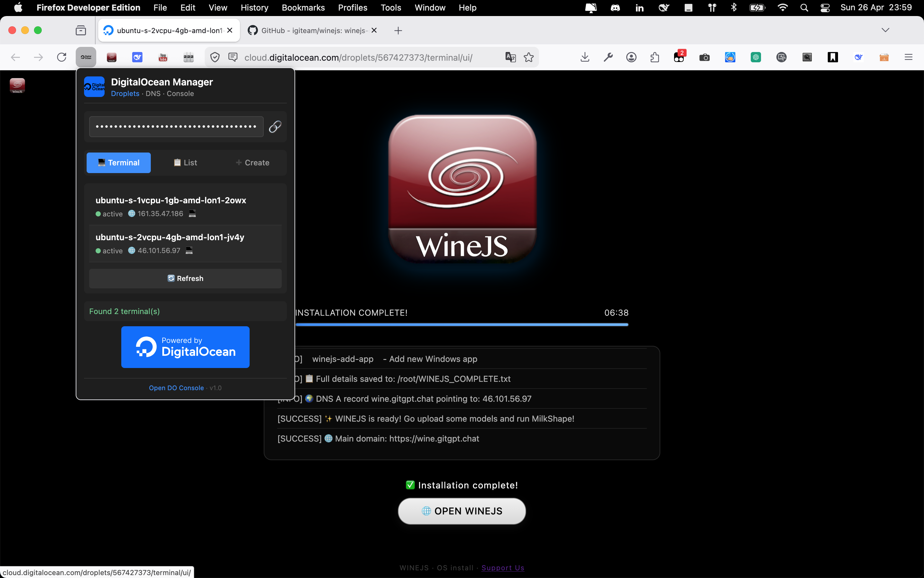This screenshot has height=578, width=924.
Task: Click the WineJS icon at the page top-left
Action: 17,85
